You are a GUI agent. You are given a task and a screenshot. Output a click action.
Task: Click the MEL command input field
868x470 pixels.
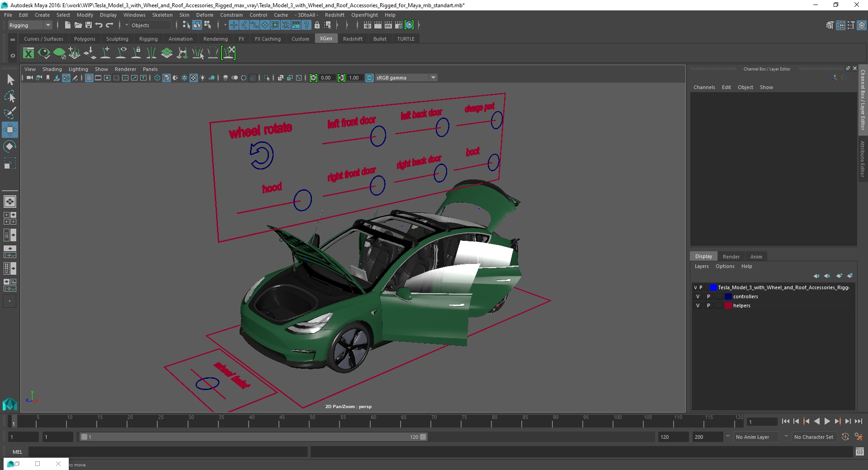pos(168,451)
